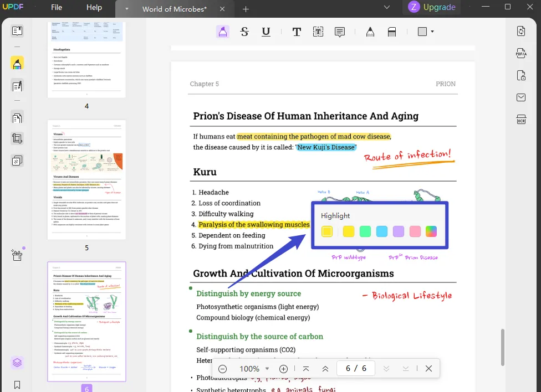The image size is (541, 392).
Task: Select the Pencil drawing tool
Action: 370,32
